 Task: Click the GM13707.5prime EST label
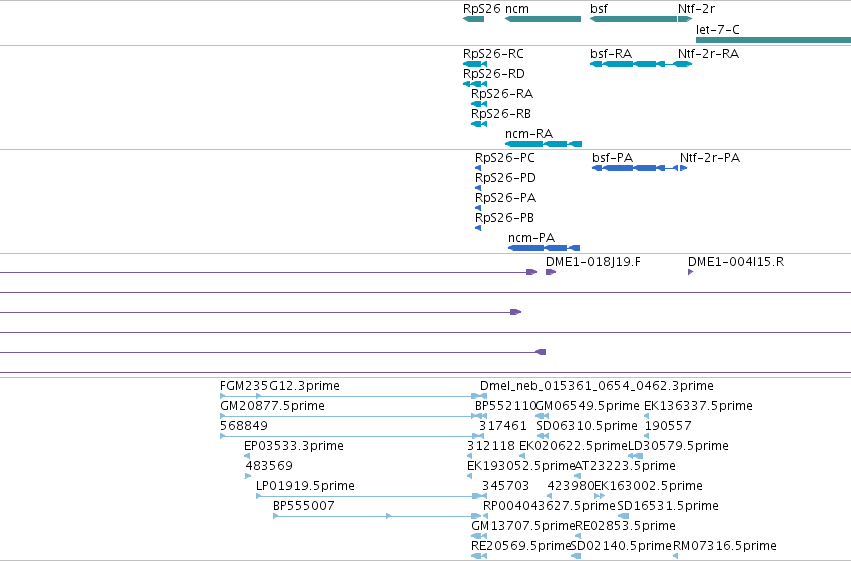click(x=523, y=526)
